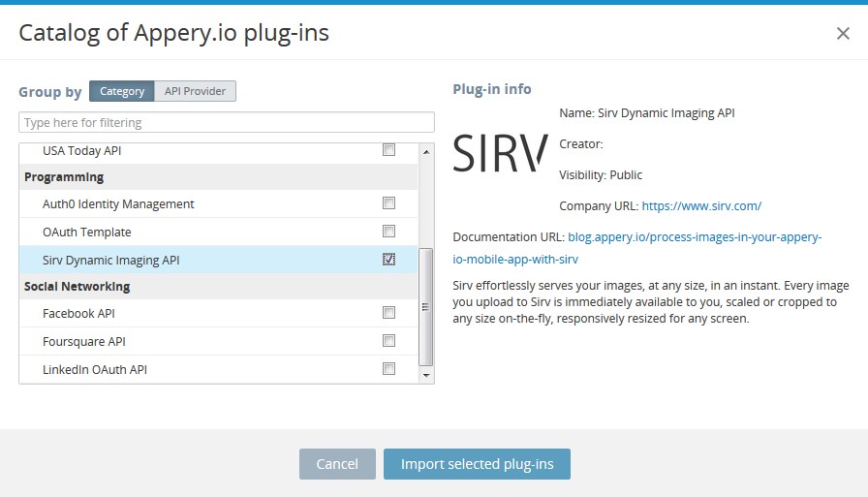The image size is (868, 497).
Task: Select the Facebook API list row
Action: [x=219, y=313]
